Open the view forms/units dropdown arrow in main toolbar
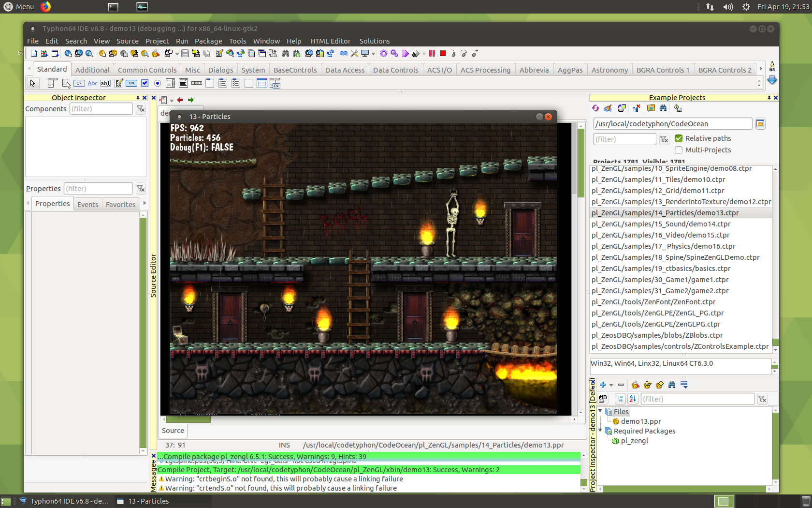Viewport: 812px width, 508px height. click(x=176, y=54)
